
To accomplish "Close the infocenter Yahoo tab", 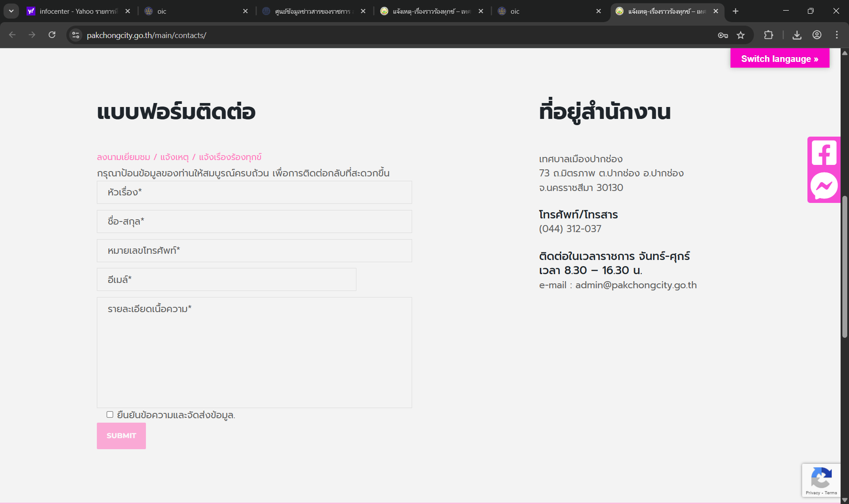I will (x=127, y=11).
